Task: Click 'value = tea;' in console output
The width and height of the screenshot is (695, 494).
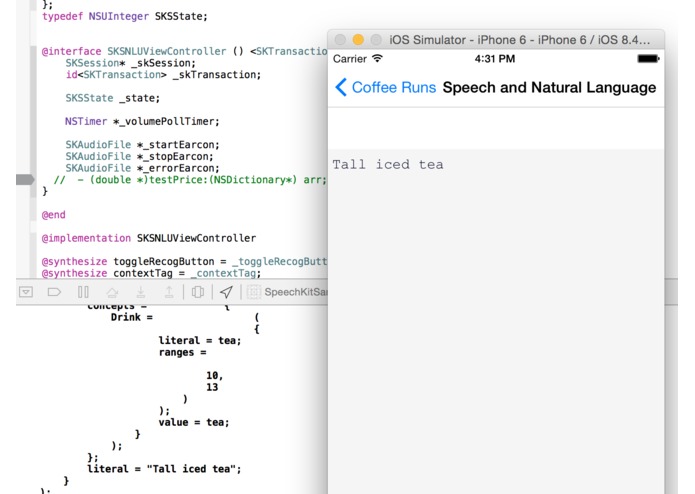Action: (x=194, y=422)
